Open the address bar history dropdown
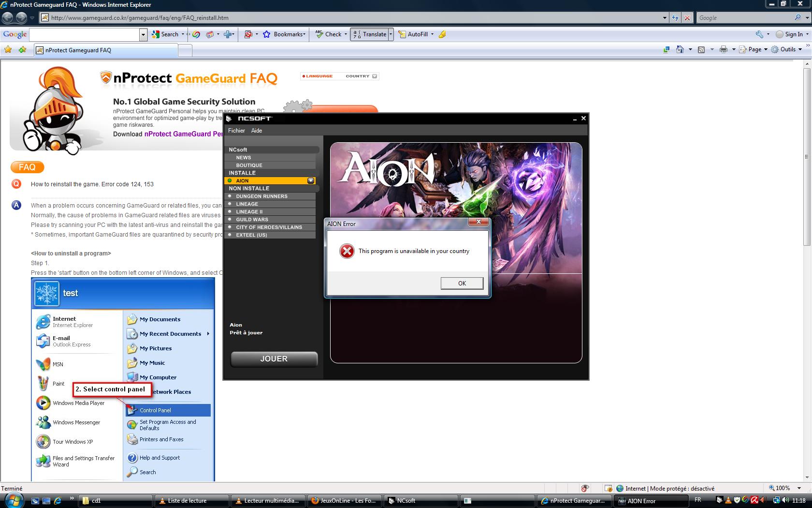 pos(665,18)
